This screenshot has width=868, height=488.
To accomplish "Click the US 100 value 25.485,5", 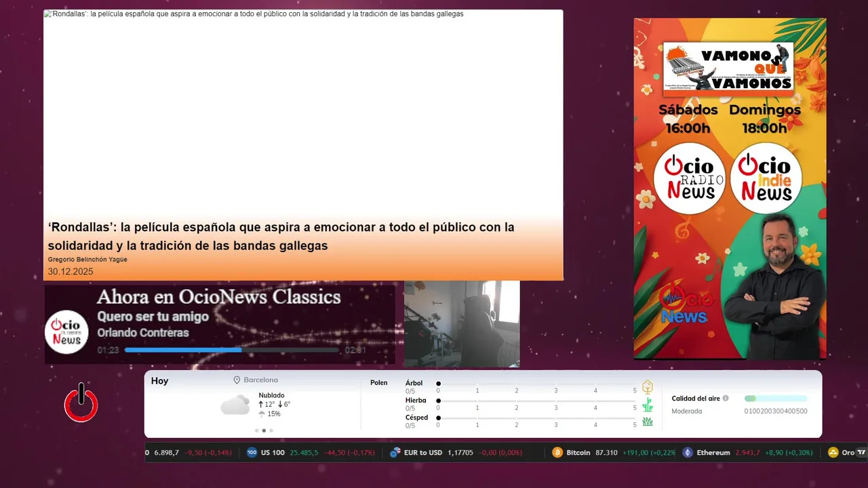I will (304, 453).
